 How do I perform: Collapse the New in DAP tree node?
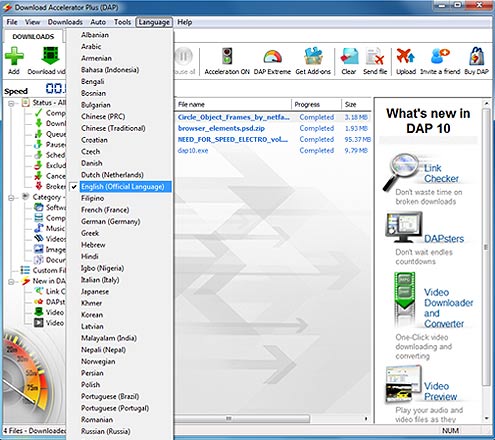coord(11,282)
